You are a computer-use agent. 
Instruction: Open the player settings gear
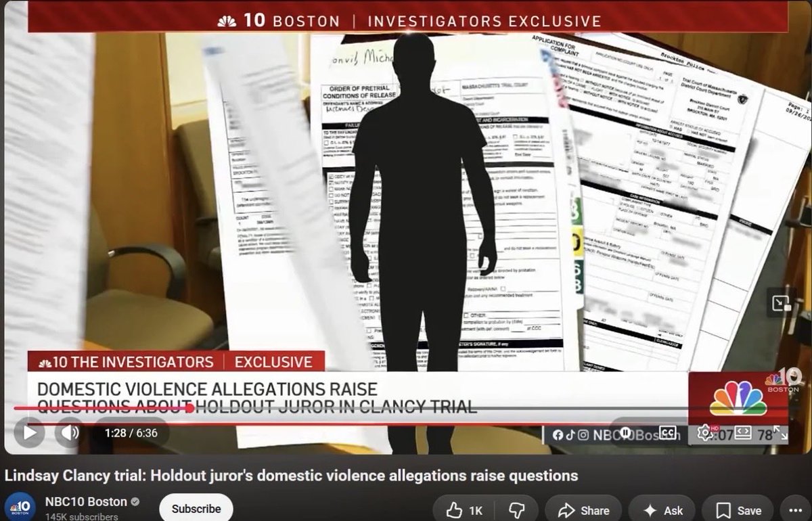pyautogui.click(x=705, y=432)
